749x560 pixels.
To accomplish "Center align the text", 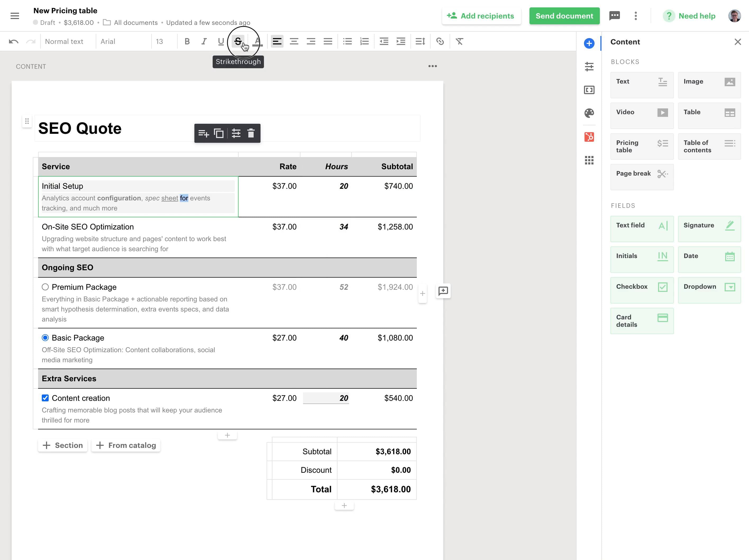I will click(x=294, y=42).
